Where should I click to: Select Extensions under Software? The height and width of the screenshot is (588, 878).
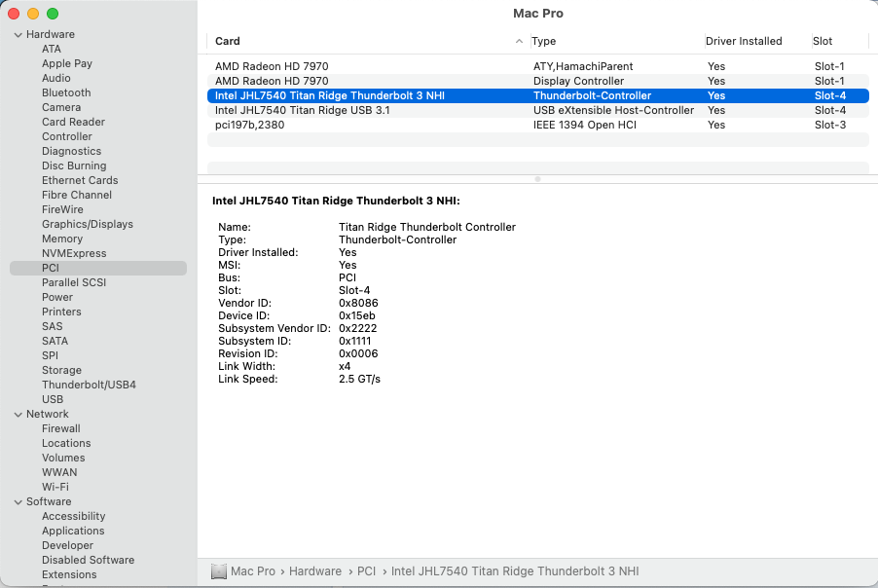point(69,574)
